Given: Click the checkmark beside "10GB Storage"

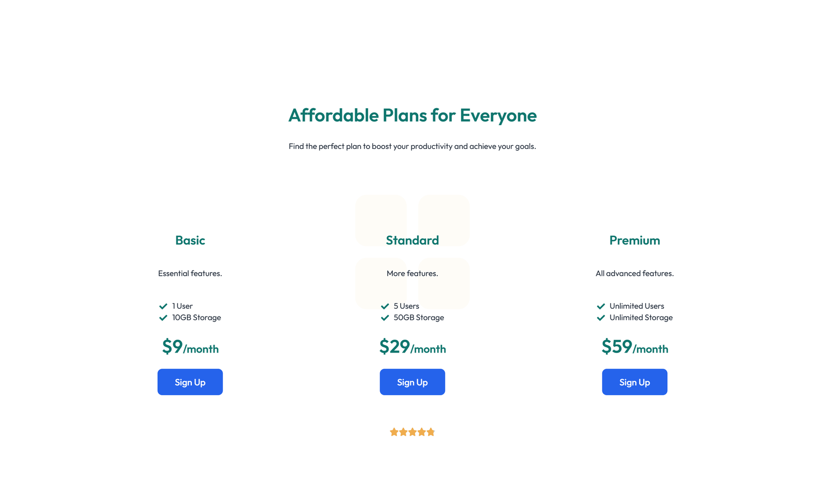Looking at the screenshot, I should click(163, 317).
